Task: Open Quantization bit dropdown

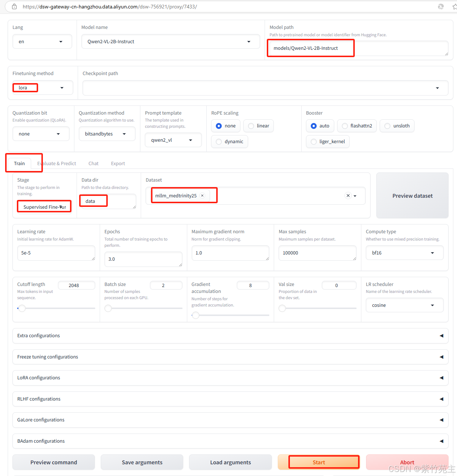Action: [x=41, y=134]
